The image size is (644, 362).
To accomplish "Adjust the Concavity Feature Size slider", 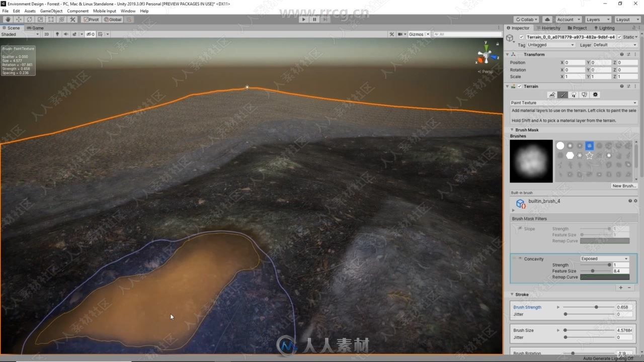I will tap(596, 271).
